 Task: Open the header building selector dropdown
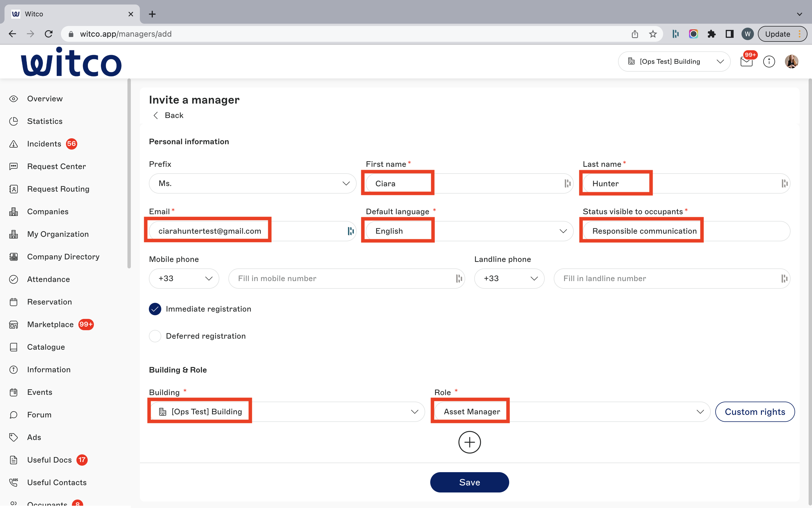[x=674, y=62]
